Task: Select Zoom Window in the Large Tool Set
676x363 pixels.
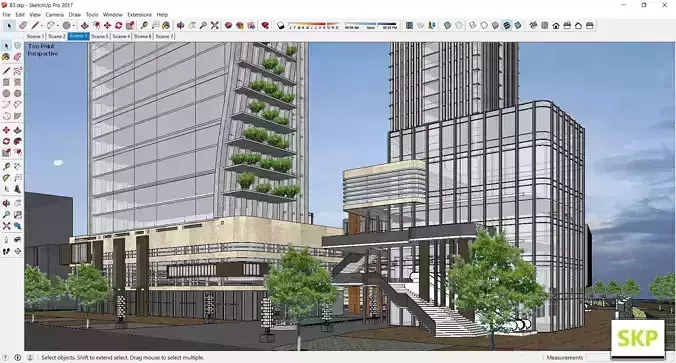Action: click(x=17, y=214)
